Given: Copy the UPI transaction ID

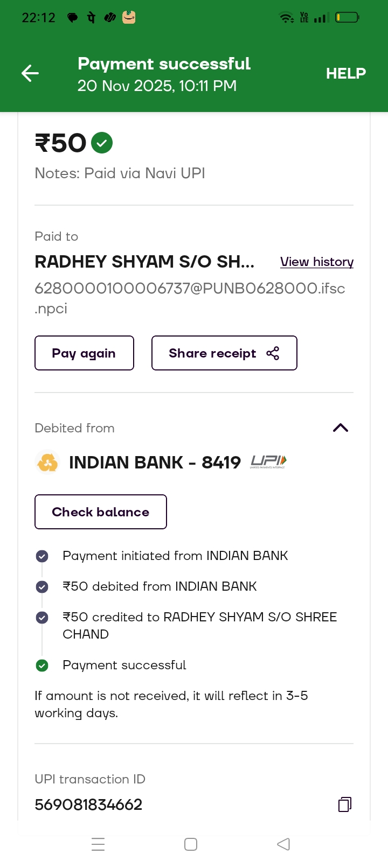Looking at the screenshot, I should click(x=344, y=804).
